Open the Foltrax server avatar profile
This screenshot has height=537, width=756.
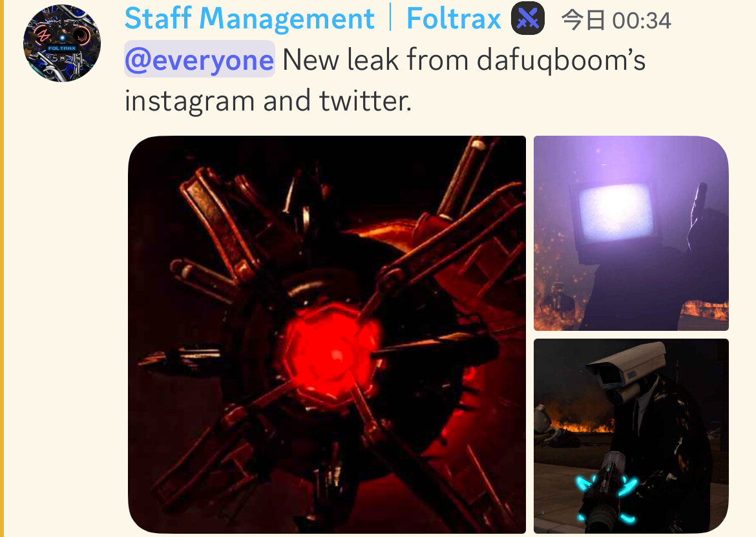(x=62, y=43)
